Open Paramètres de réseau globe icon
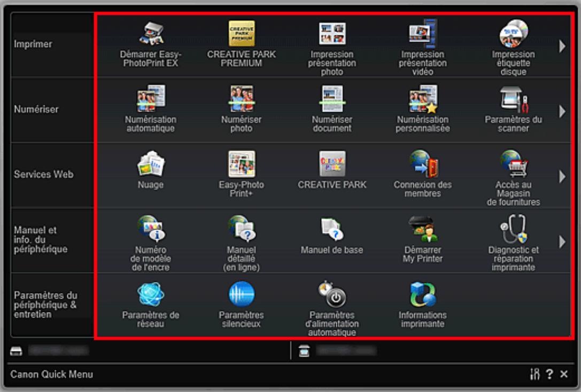The height and width of the screenshot is (392, 581). (x=151, y=294)
